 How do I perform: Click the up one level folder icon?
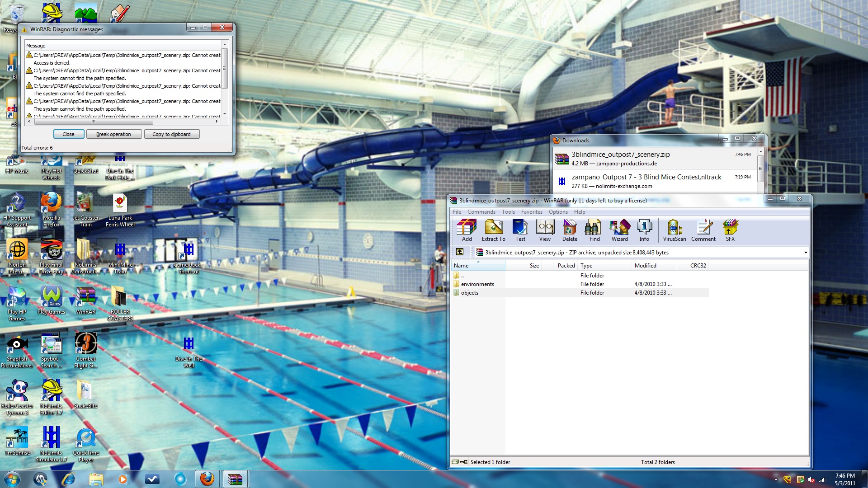tap(460, 252)
